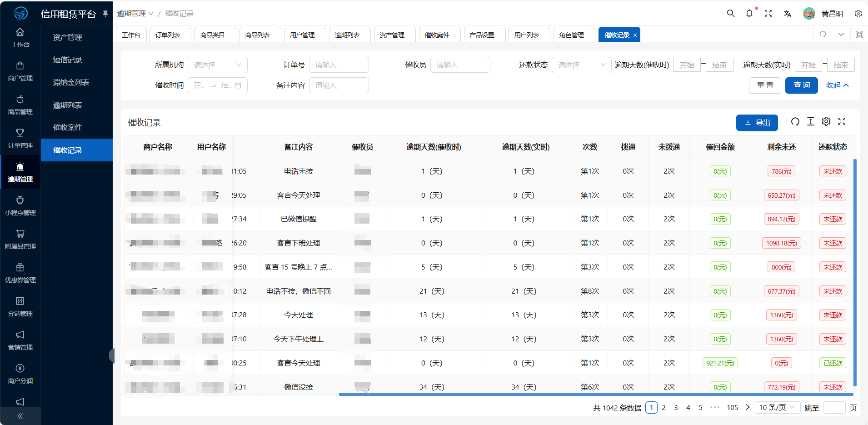
Task: Open the language translation icon
Action: 788,14
